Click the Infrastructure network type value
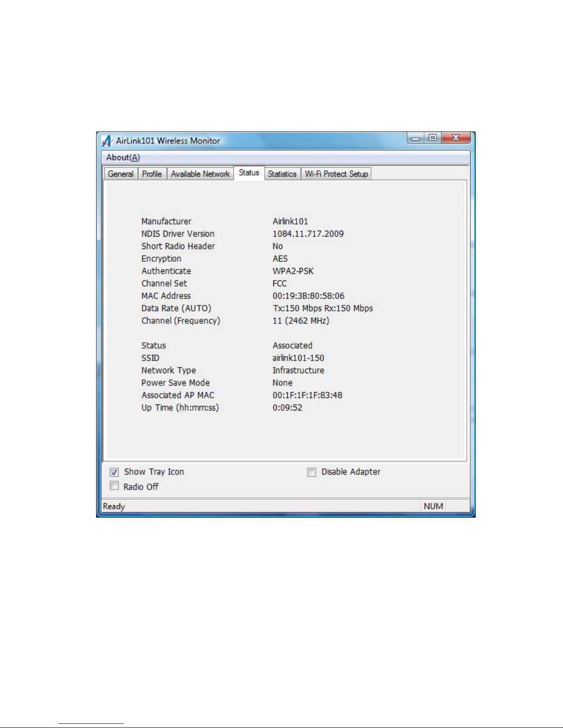The width and height of the screenshot is (563, 728). tap(298, 371)
